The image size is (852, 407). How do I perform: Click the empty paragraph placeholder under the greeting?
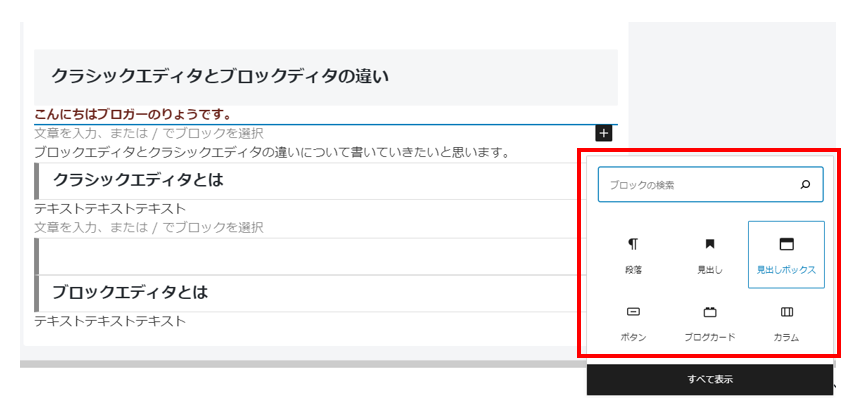click(149, 133)
